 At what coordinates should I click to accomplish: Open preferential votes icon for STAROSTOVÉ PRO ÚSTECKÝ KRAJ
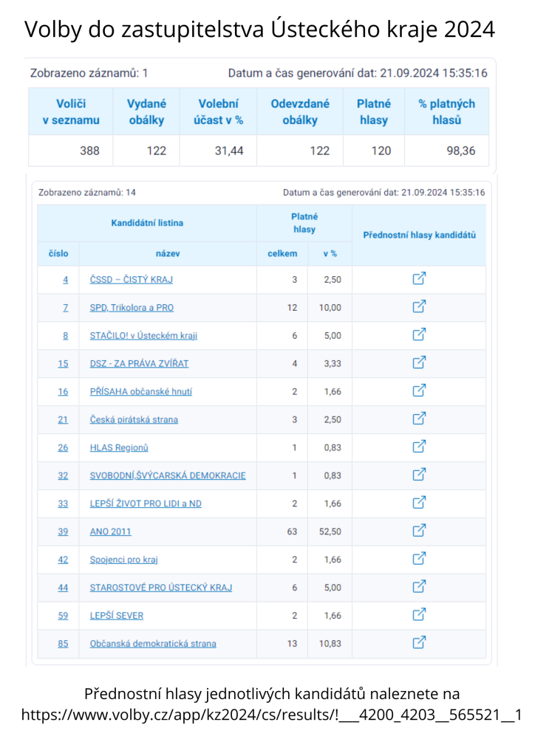coord(419,586)
